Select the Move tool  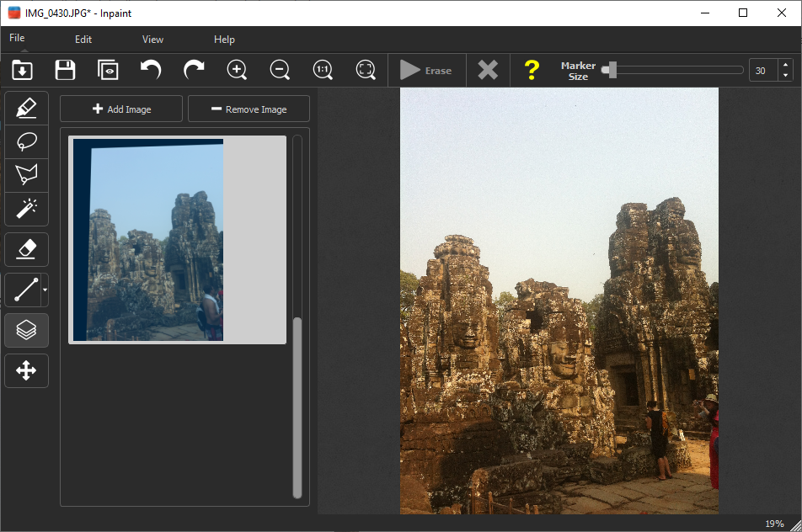tap(27, 370)
